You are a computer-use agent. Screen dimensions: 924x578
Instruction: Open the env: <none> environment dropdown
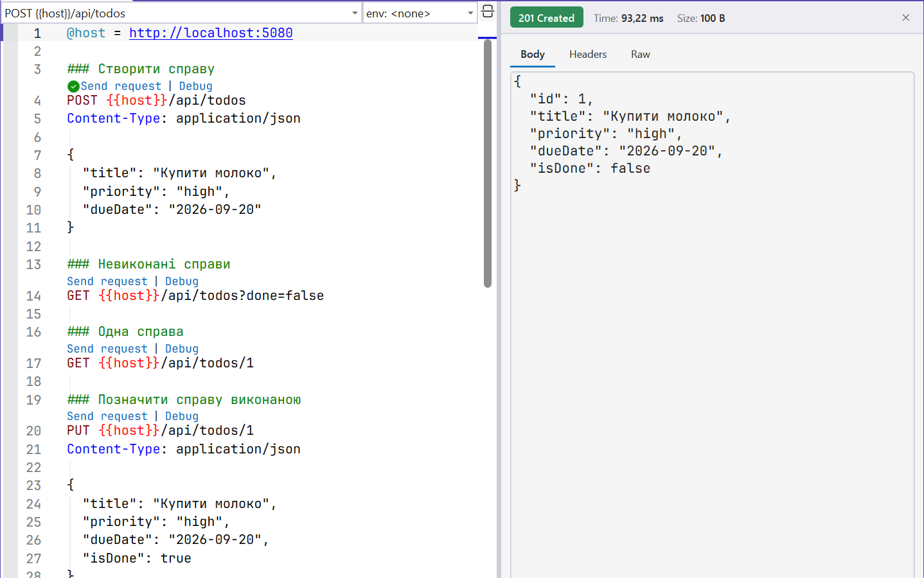click(420, 13)
